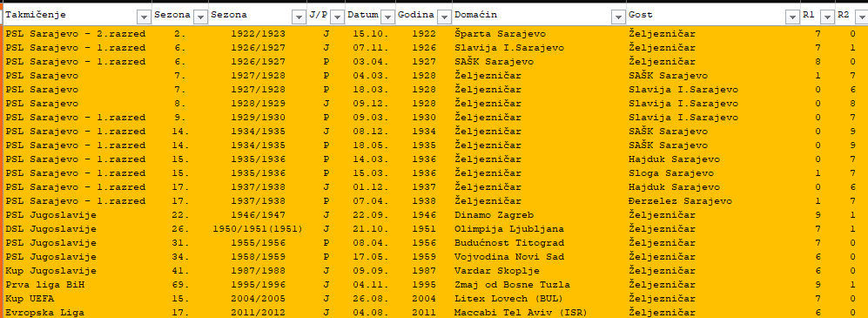Select the season cell '1922/1923'
Viewport: 868px width, 318px height.
258,34
